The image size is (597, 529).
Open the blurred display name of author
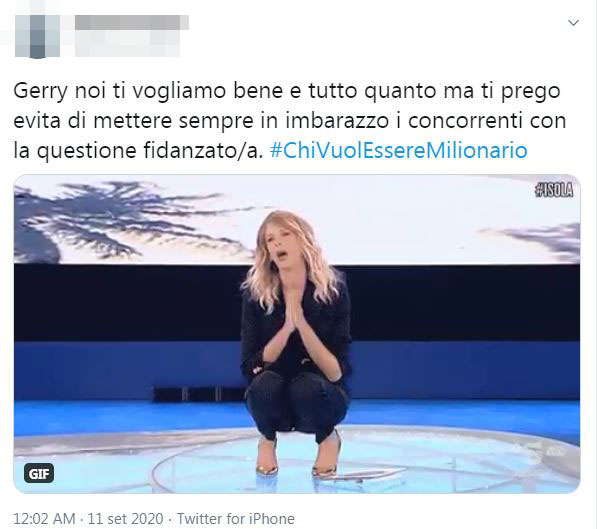tap(131, 22)
